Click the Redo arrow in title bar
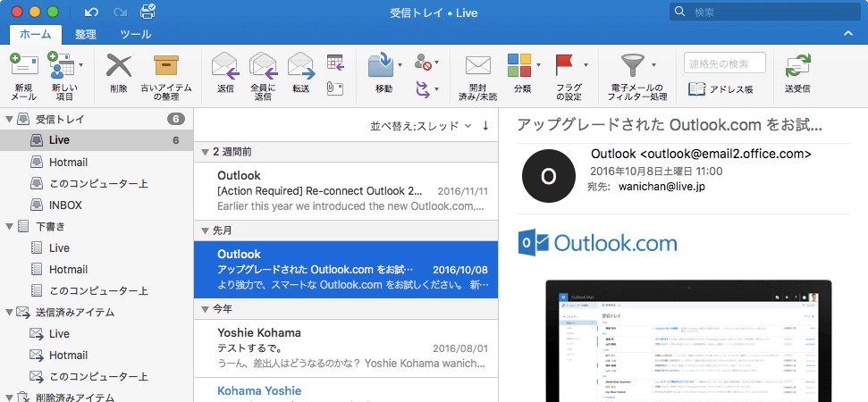This screenshot has height=402, width=868. point(120,12)
